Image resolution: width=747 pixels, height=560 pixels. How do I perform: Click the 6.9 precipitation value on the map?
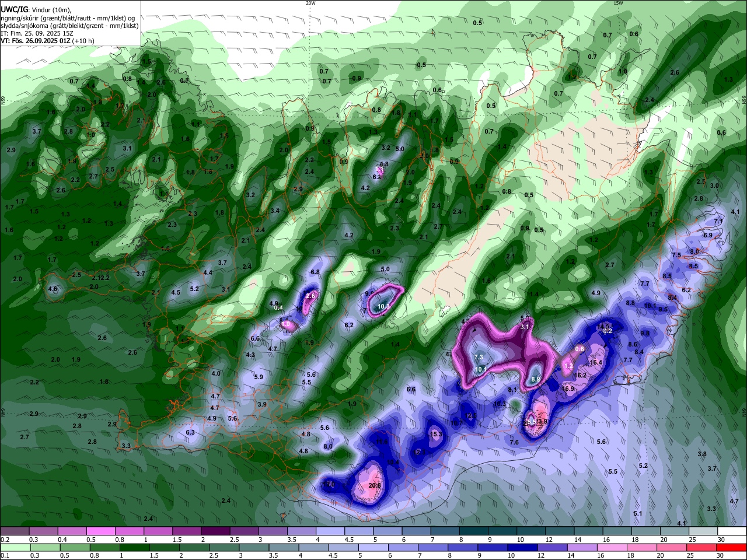708,235
